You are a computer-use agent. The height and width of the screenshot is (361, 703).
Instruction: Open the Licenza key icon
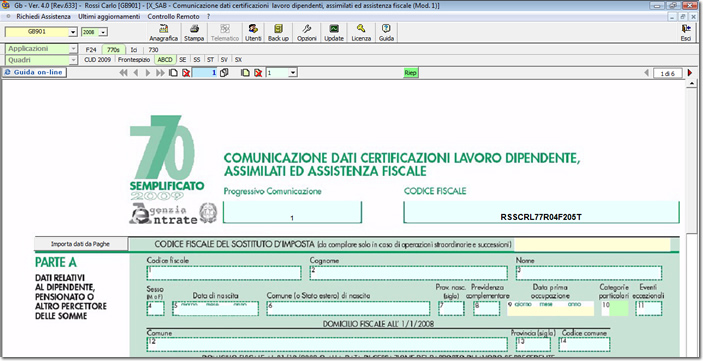tap(361, 33)
